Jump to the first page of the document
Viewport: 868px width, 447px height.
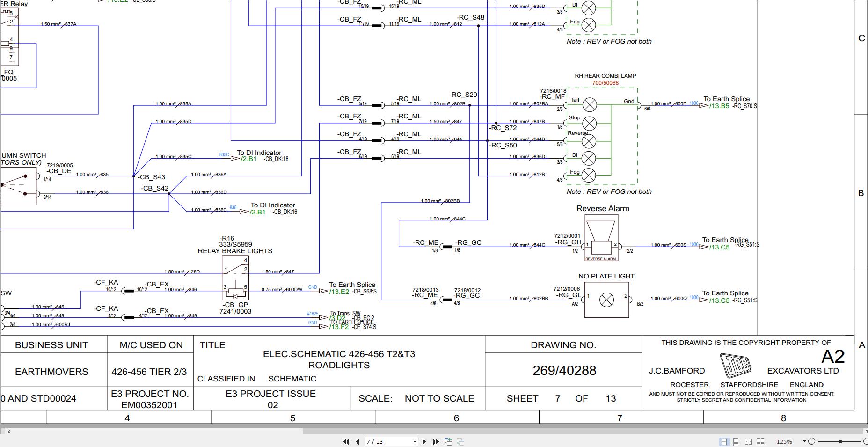tap(346, 441)
